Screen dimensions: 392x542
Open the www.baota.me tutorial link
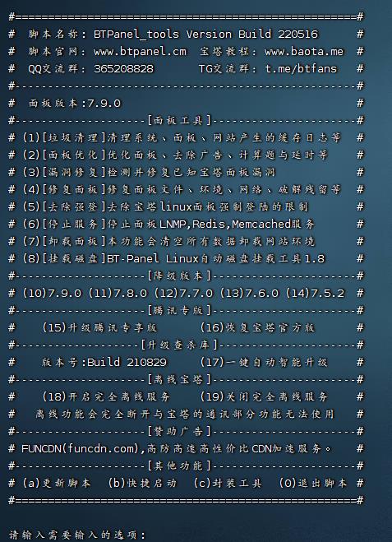pyautogui.click(x=304, y=52)
